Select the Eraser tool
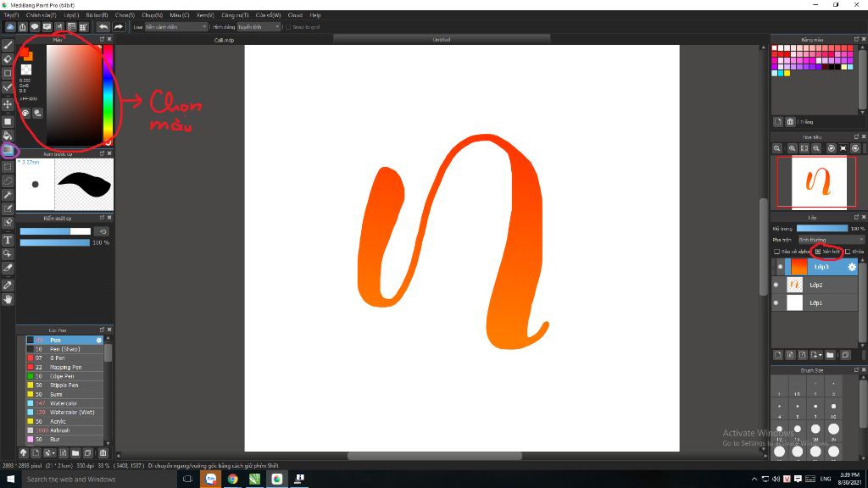Viewport: 868px width, 488px height. (8, 59)
